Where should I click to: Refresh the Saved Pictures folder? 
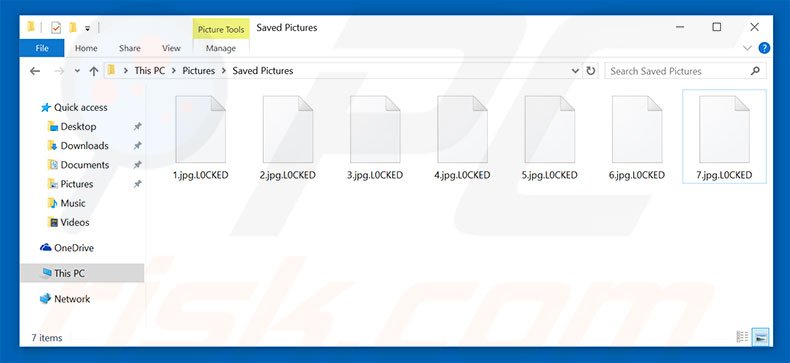point(590,71)
